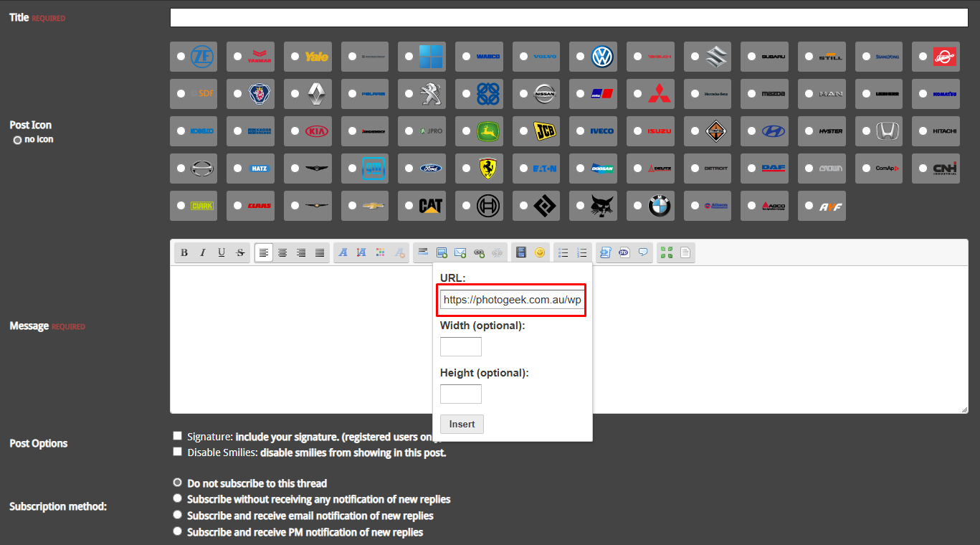The width and height of the screenshot is (980, 545).
Task: Align text left in message editor
Action: coord(264,252)
